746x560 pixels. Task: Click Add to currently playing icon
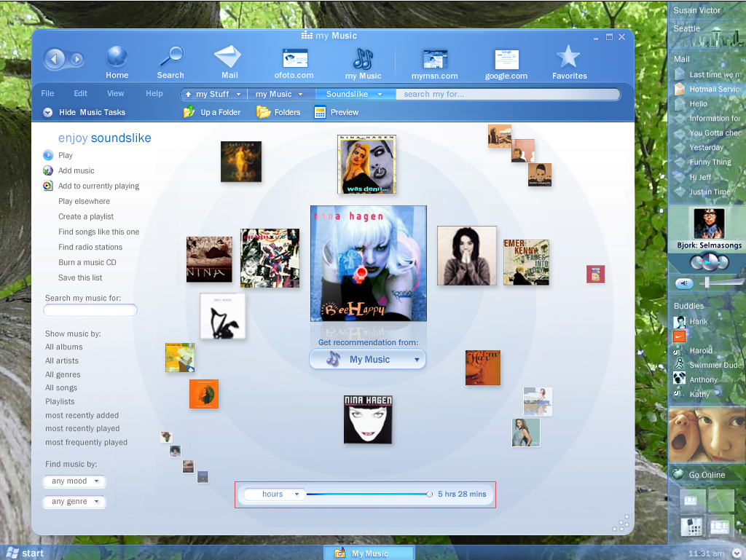pos(48,186)
